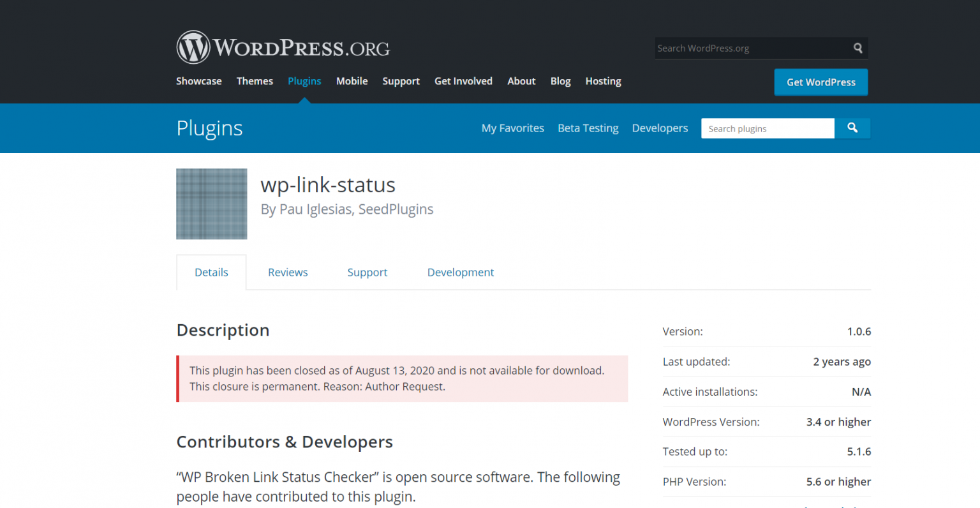The image size is (980, 508).
Task: Click the Get WordPress button
Action: [821, 82]
